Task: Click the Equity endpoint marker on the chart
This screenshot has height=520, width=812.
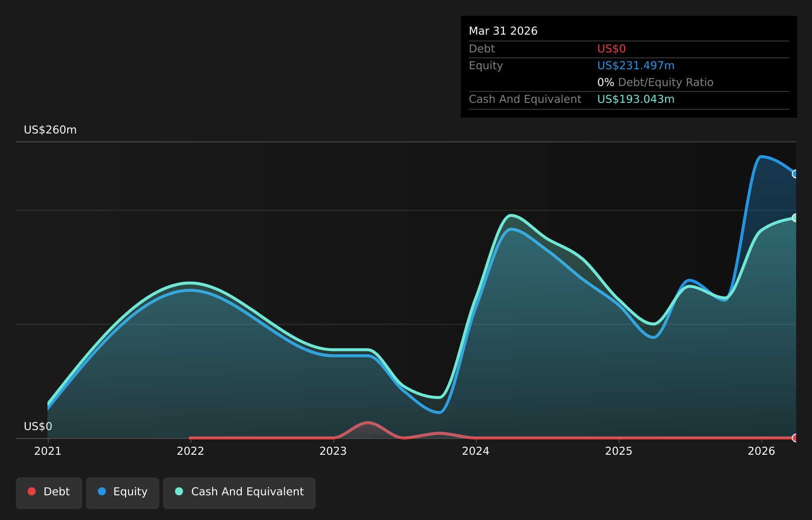Action: 796,174
